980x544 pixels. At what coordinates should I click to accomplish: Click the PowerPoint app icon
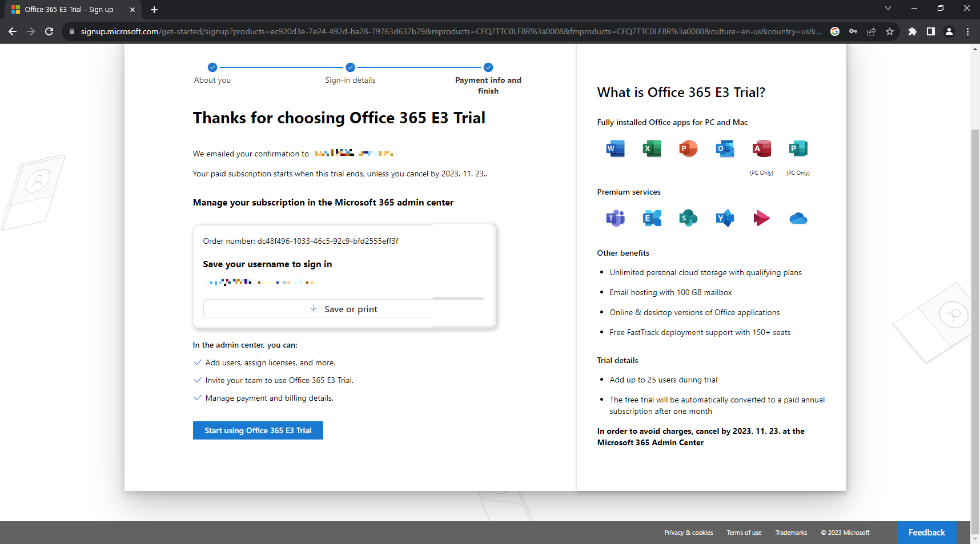[x=688, y=148]
